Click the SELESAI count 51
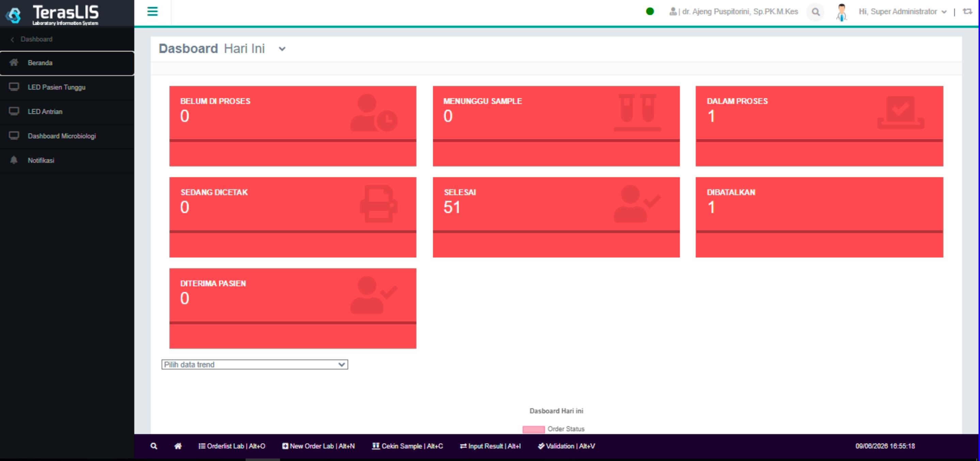Viewport: 980px width, 461px height. click(x=452, y=207)
